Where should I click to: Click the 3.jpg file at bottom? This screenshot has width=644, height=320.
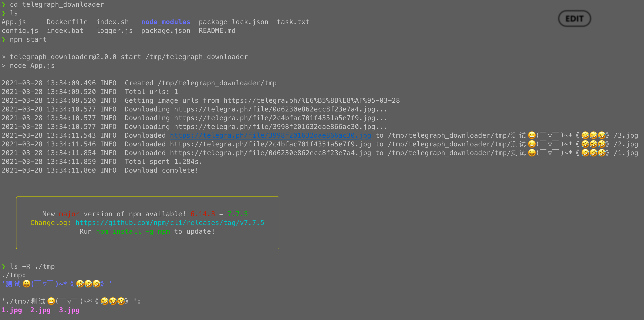click(x=69, y=310)
